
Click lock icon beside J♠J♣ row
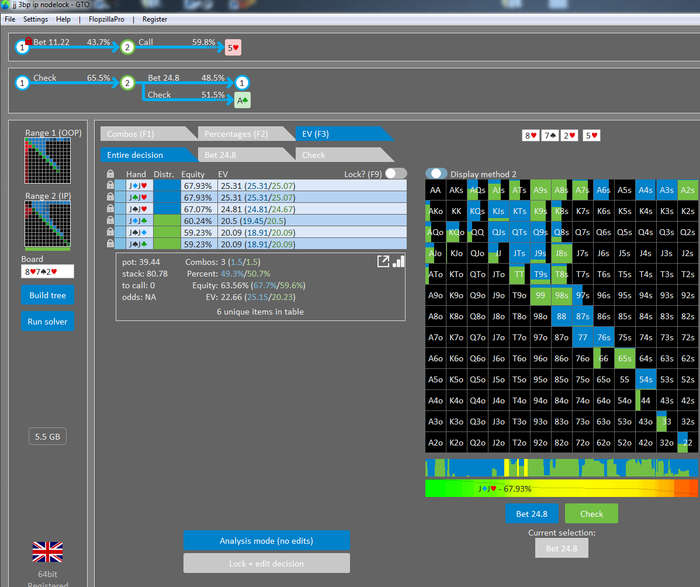[x=110, y=244]
